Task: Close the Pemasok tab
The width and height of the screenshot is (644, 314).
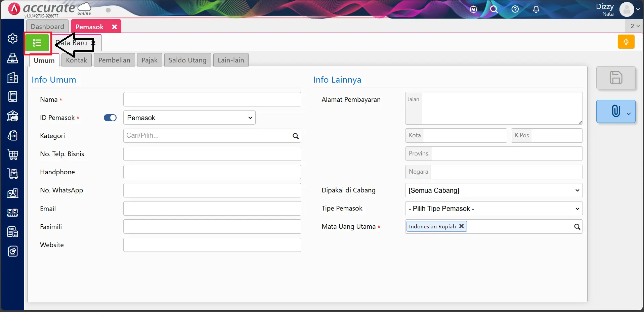Action: click(x=114, y=27)
